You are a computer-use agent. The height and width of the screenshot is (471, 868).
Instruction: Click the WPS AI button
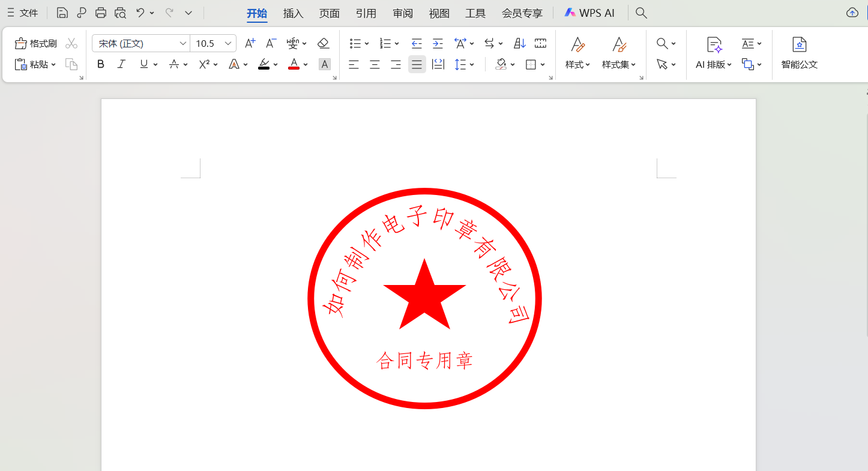[590, 12]
